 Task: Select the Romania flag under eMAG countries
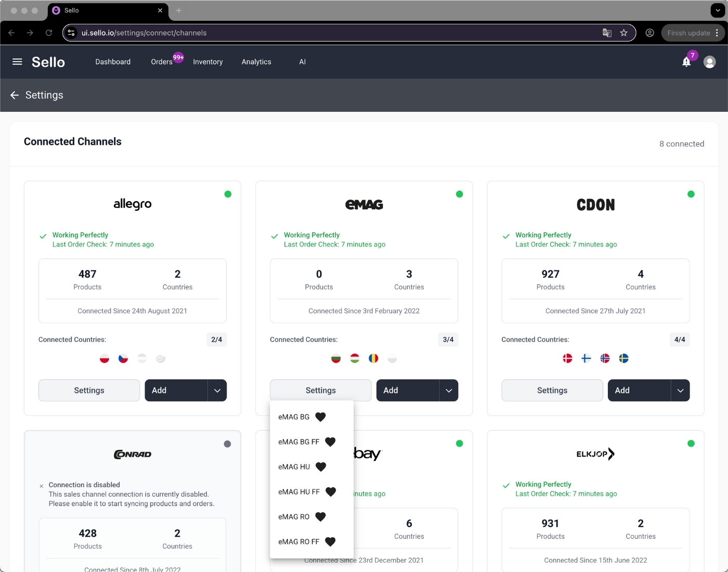(373, 358)
